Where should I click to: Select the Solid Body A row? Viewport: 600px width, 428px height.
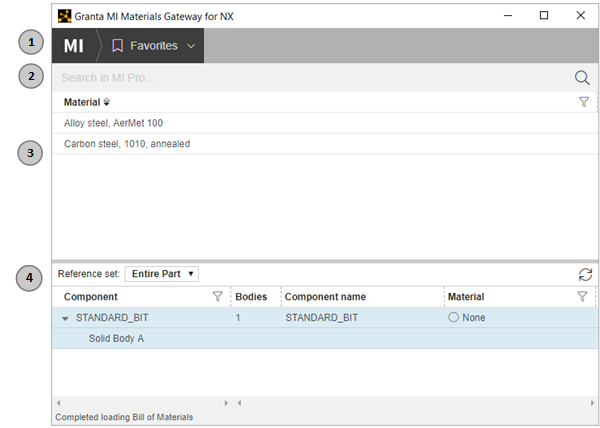click(116, 338)
